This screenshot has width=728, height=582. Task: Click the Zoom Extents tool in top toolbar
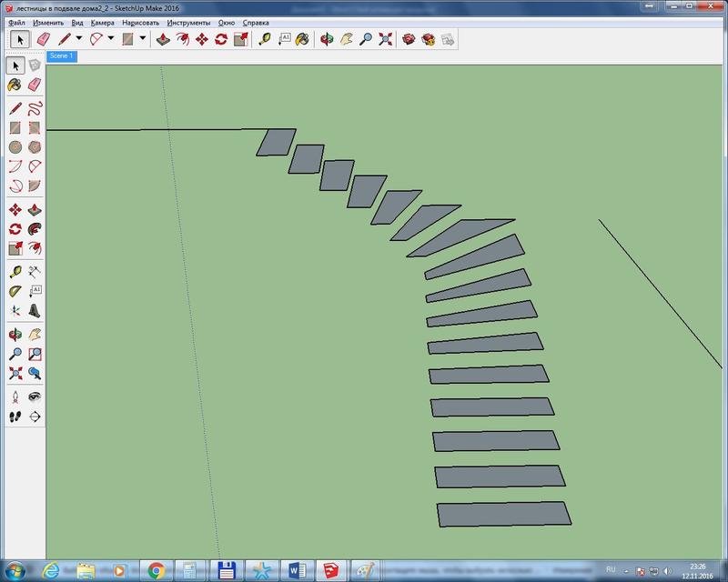(386, 39)
